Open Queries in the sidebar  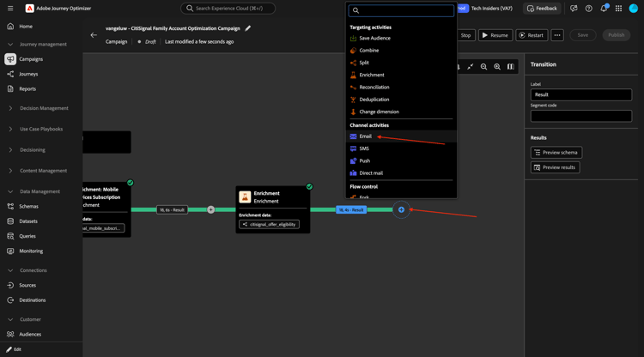(x=27, y=236)
